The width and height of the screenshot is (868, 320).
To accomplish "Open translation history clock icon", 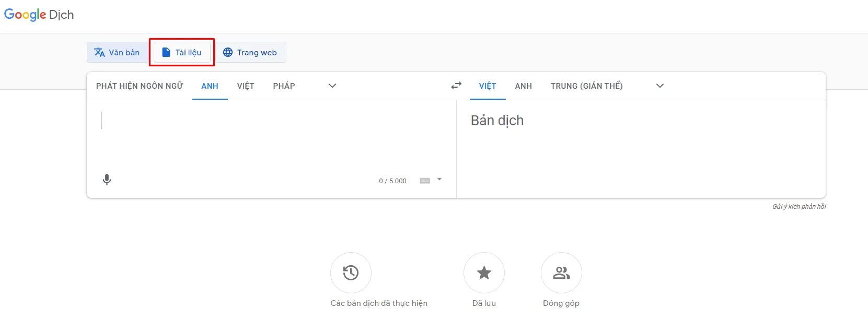I will (x=351, y=272).
